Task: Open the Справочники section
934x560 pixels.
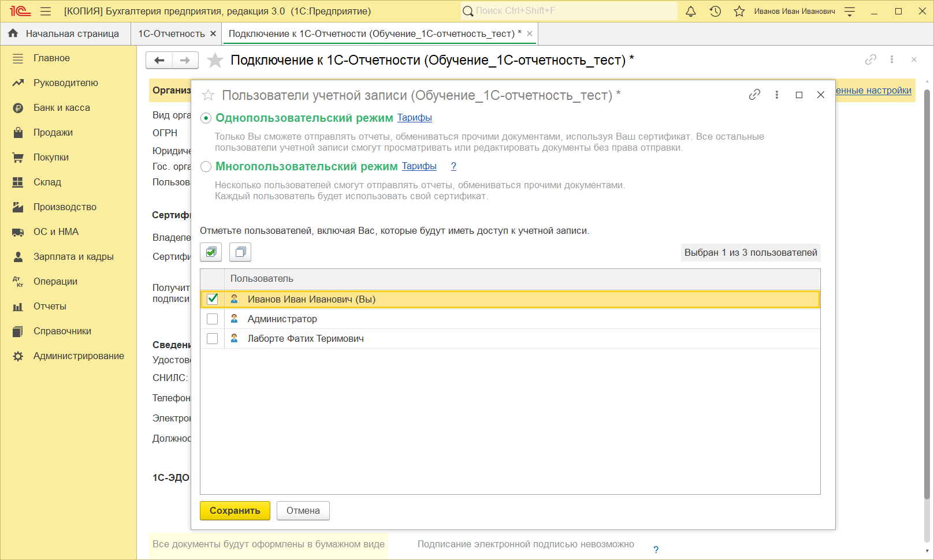Action: (x=62, y=331)
